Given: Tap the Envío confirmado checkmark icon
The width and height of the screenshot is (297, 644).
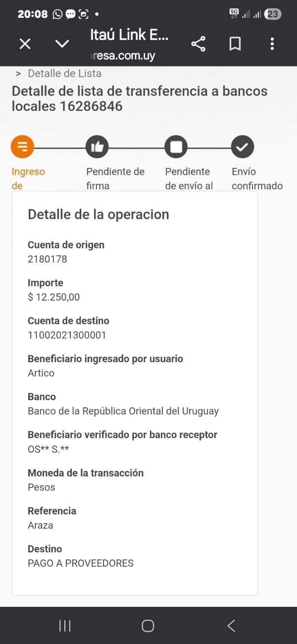Looking at the screenshot, I should [x=243, y=147].
